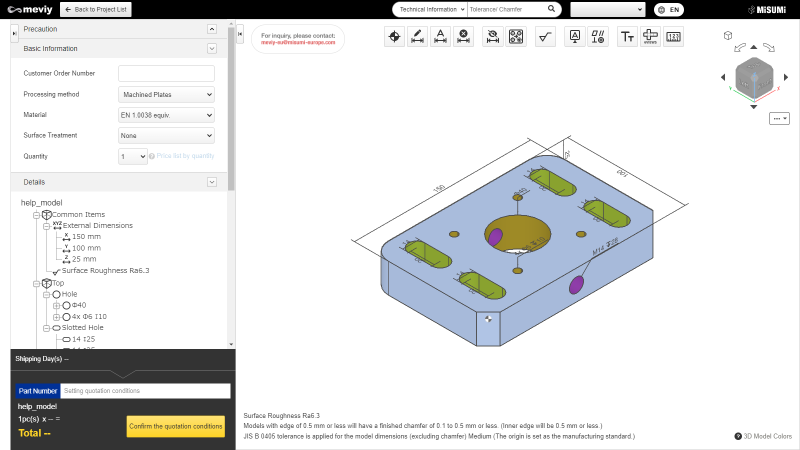Switch language via EN selector
Screen dimensions: 800x450
[669, 10]
